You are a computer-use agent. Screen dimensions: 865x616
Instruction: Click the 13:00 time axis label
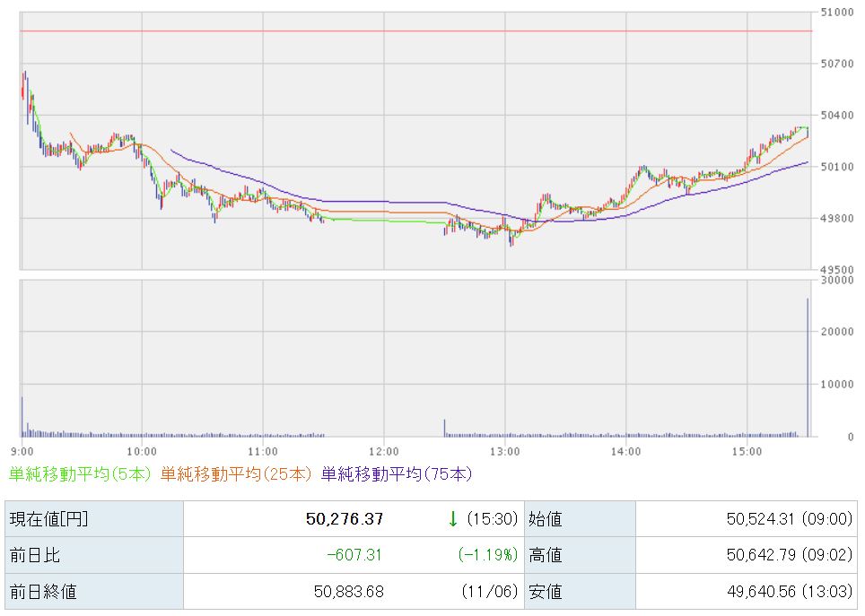tap(504, 450)
